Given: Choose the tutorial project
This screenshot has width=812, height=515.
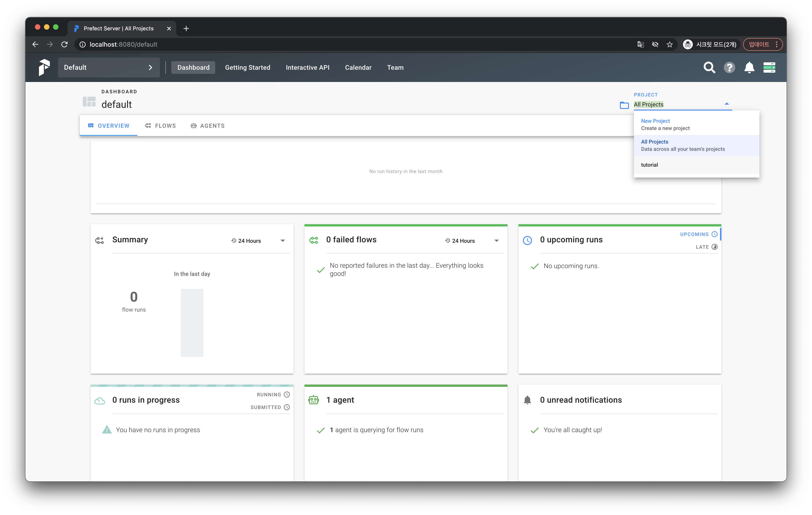Looking at the screenshot, I should coord(650,165).
